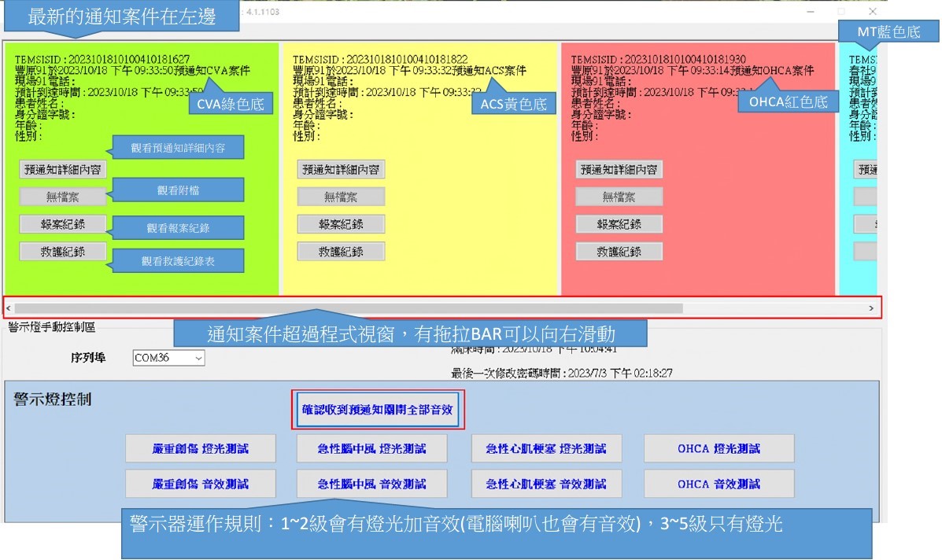Click 報案紀錄 in the yellow ACS panel
Screen dimensions: 942x560
click(341, 224)
